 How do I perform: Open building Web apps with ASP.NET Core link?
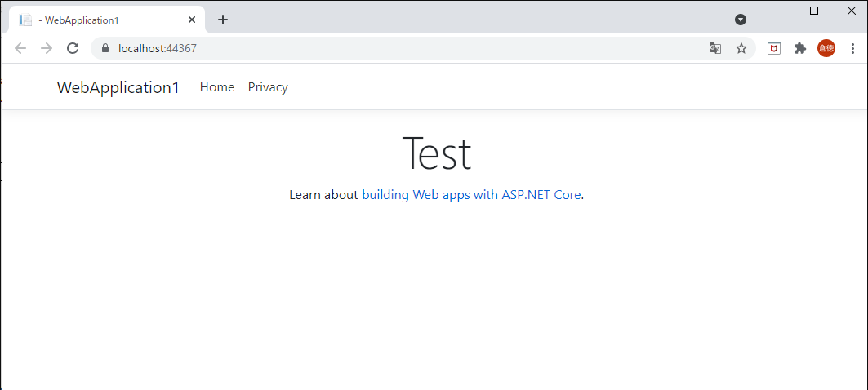[471, 195]
